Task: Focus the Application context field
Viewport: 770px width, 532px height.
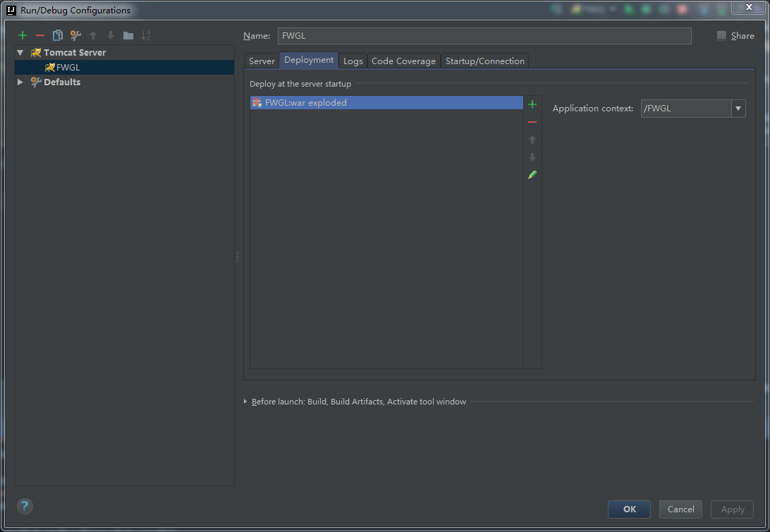Action: tap(686, 109)
